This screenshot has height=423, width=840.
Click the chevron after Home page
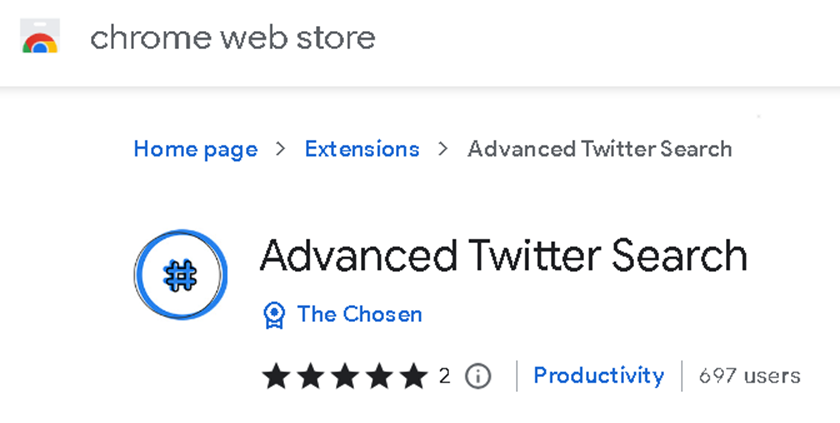(x=281, y=149)
